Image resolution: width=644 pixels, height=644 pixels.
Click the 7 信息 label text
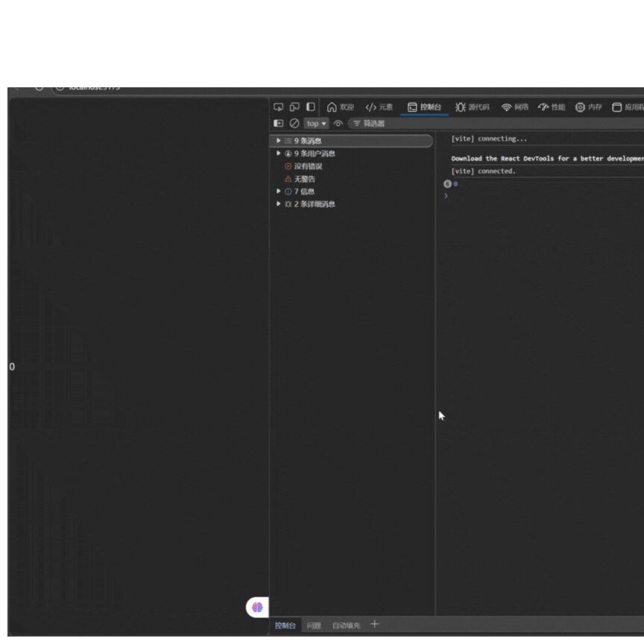pos(304,192)
